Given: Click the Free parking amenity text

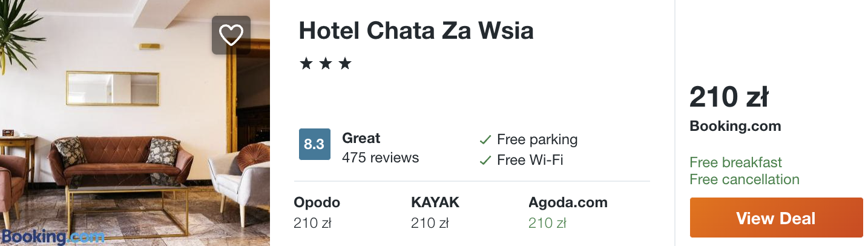Looking at the screenshot, I should coord(537,139).
